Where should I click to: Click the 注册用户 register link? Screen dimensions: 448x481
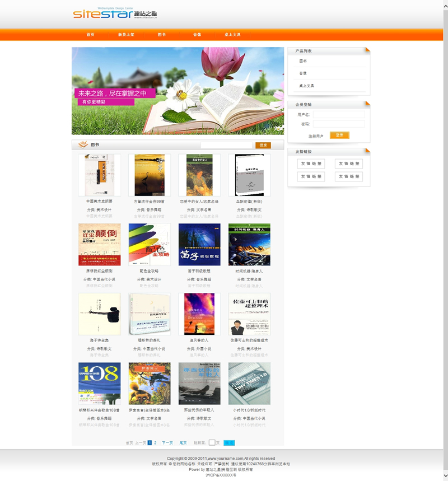pos(316,136)
